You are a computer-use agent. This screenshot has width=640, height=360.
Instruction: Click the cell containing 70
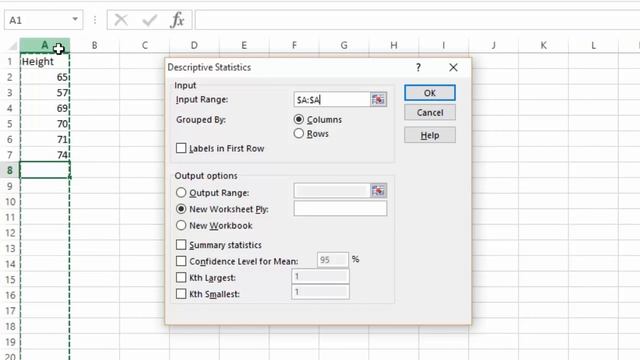(45, 124)
